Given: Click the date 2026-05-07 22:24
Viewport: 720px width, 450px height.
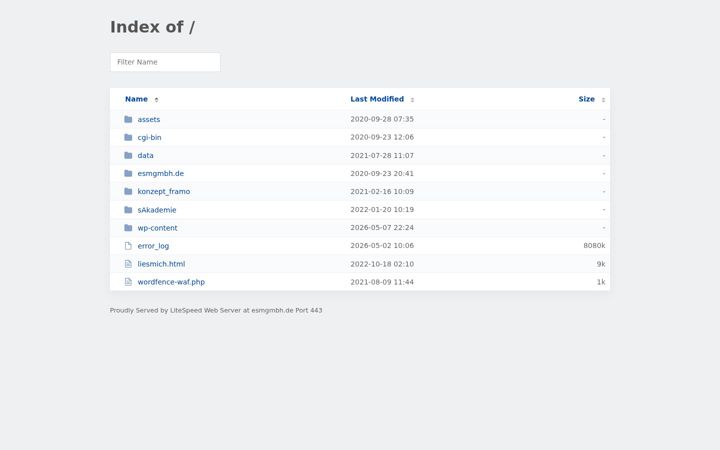Looking at the screenshot, I should pos(382,227).
